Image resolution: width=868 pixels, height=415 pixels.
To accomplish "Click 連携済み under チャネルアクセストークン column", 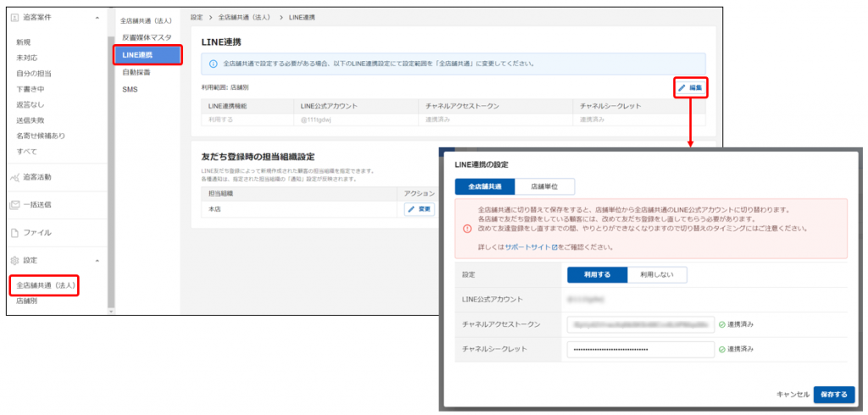I will pos(495,119).
